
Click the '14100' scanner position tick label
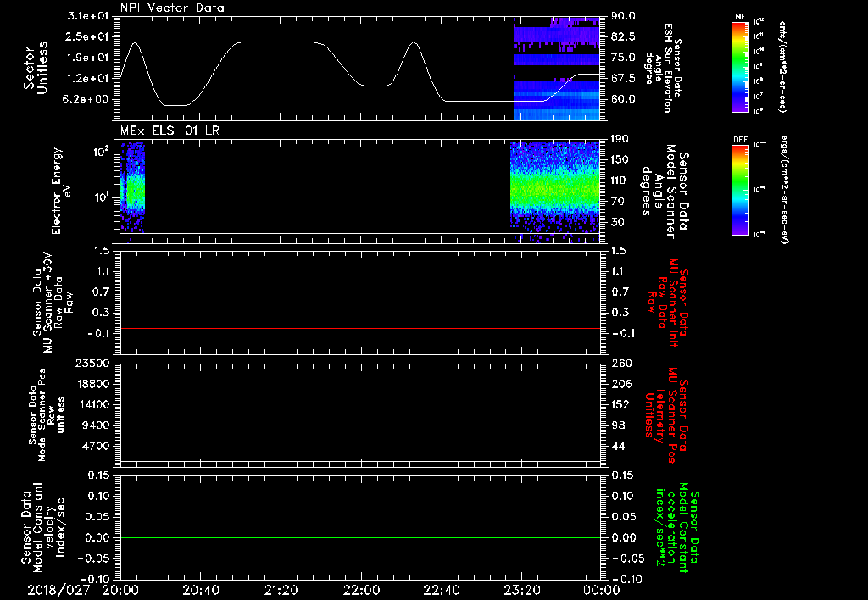[x=93, y=404]
